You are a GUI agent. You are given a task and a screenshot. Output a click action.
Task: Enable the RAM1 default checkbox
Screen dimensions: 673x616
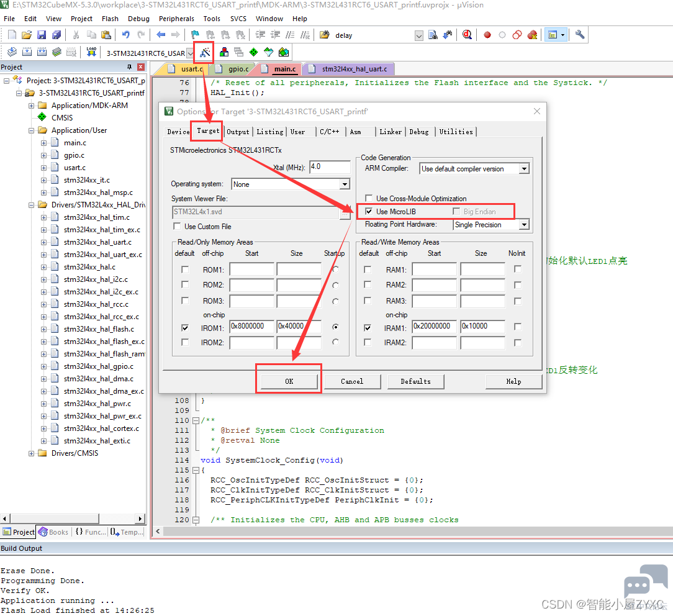tap(368, 269)
